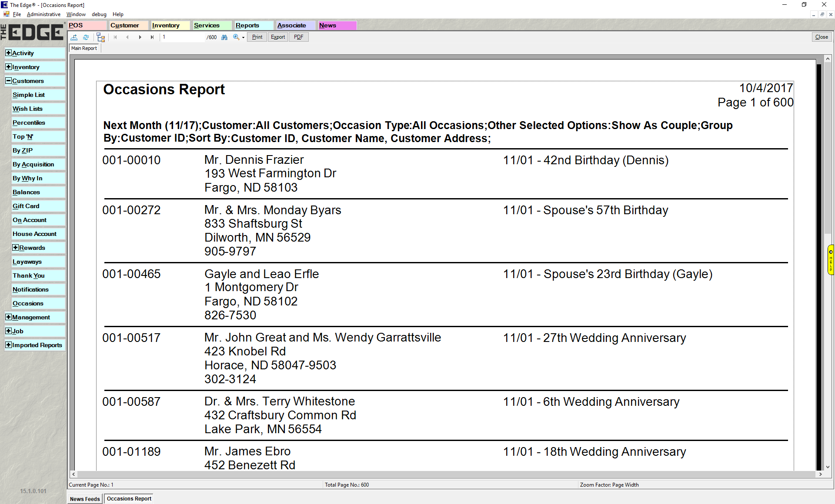835x504 pixels.
Task: Click the yellow Help side tab
Action: [831, 260]
